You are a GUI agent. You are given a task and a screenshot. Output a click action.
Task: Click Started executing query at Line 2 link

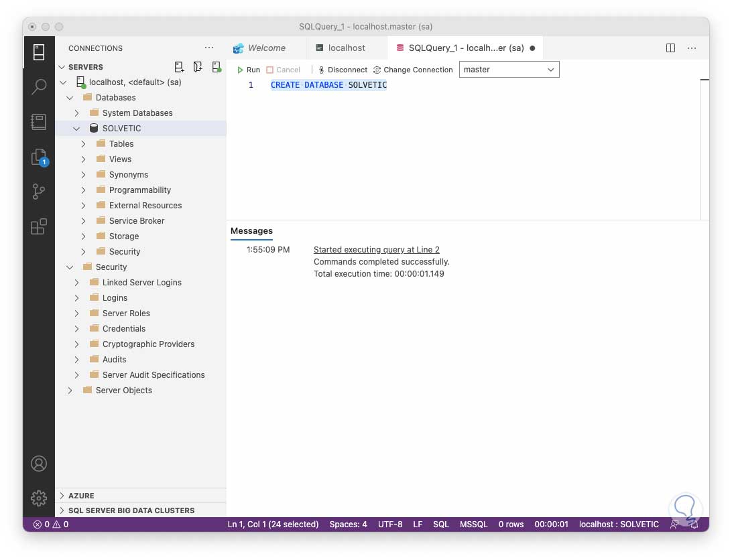click(x=376, y=250)
